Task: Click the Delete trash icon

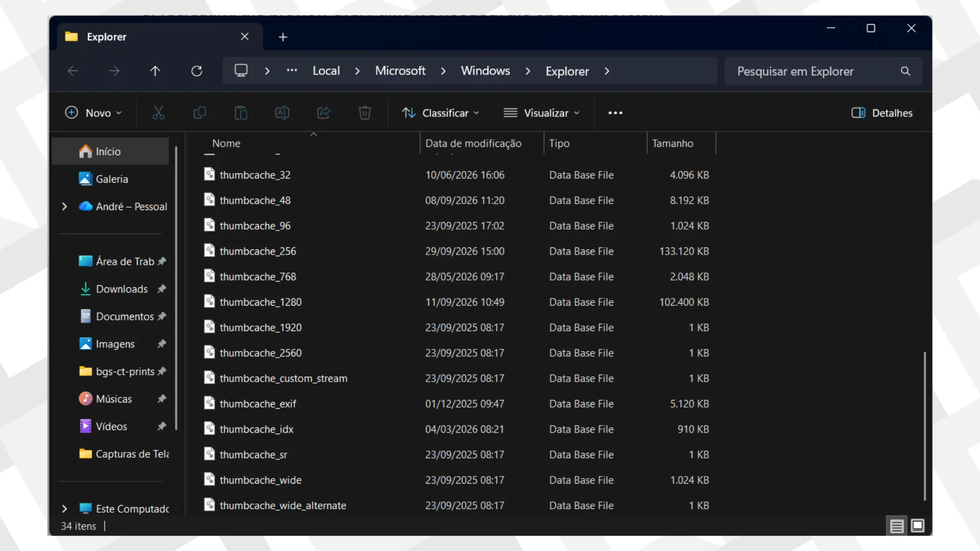Action: point(364,113)
